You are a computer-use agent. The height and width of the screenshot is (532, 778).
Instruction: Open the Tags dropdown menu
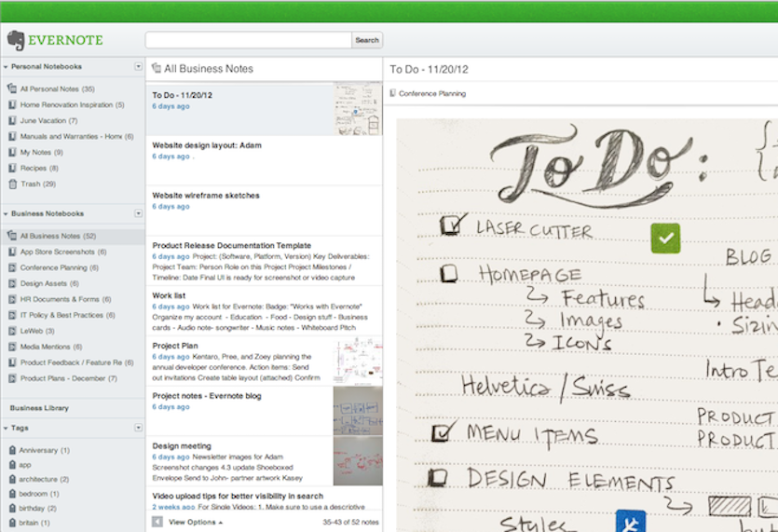[x=139, y=428]
